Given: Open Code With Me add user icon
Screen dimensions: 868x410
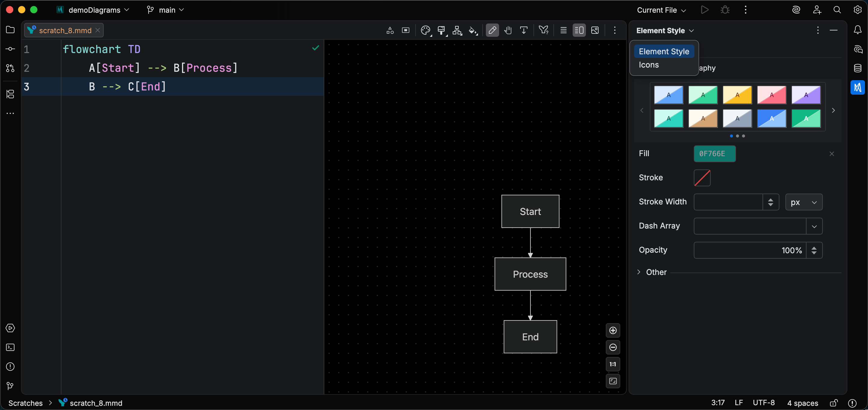Looking at the screenshot, I should 817,10.
